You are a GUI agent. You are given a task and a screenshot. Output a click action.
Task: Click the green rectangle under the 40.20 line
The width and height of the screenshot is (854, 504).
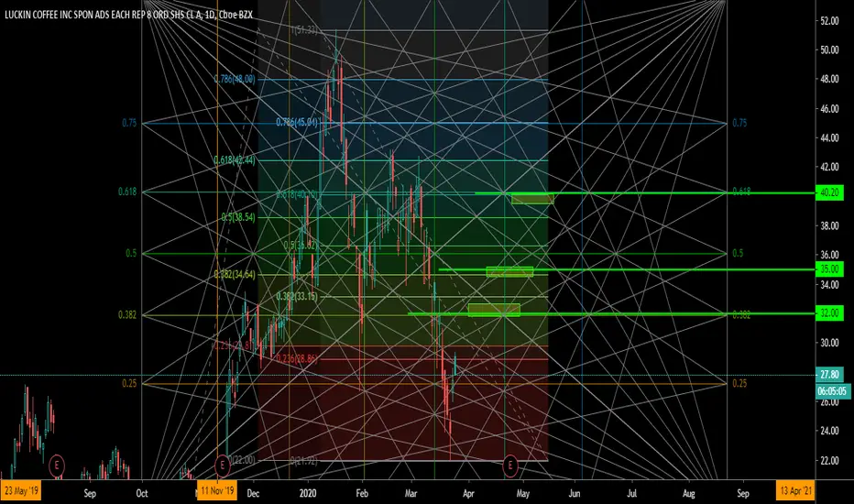point(532,199)
